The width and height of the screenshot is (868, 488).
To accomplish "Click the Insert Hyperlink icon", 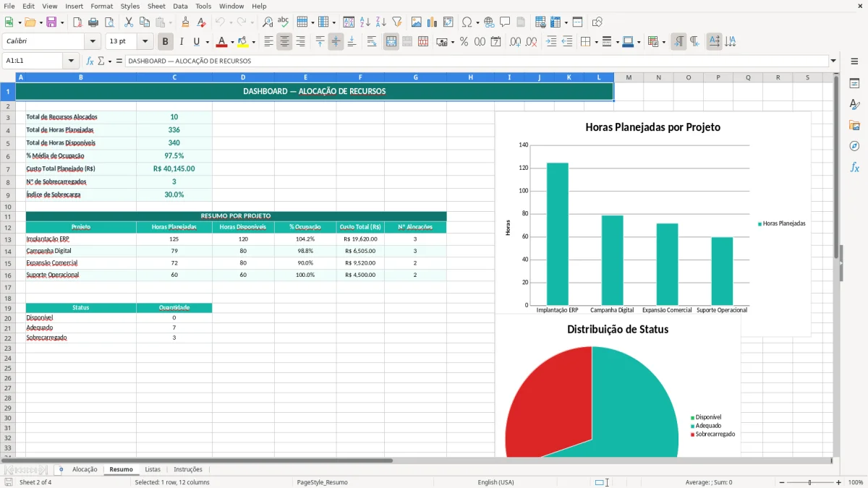I will pyautogui.click(x=489, y=22).
